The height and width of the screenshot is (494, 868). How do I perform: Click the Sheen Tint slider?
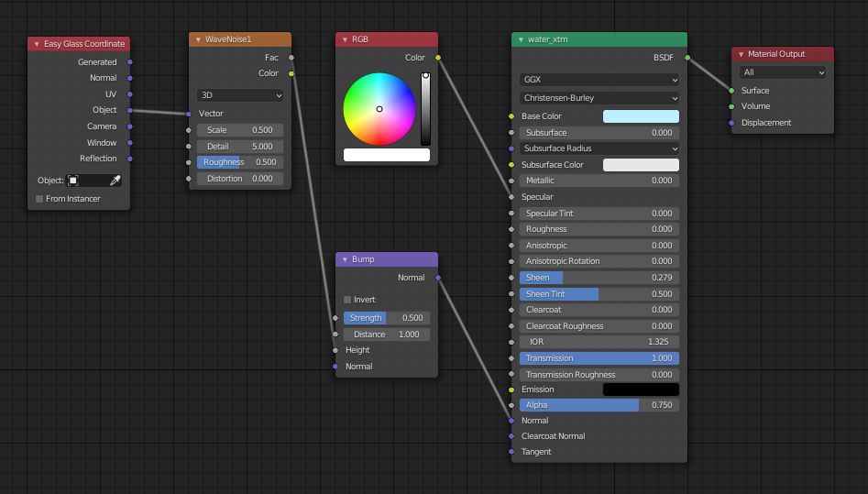599,294
